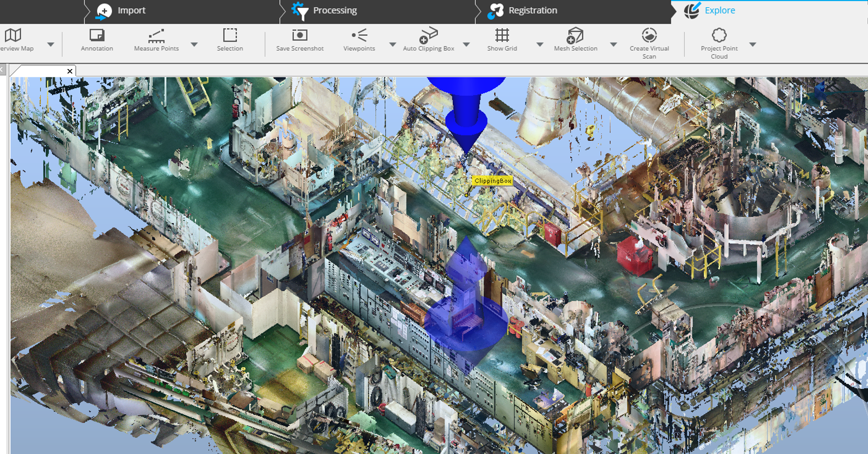
Task: Click the Project Point Cloud icon
Action: point(719,36)
